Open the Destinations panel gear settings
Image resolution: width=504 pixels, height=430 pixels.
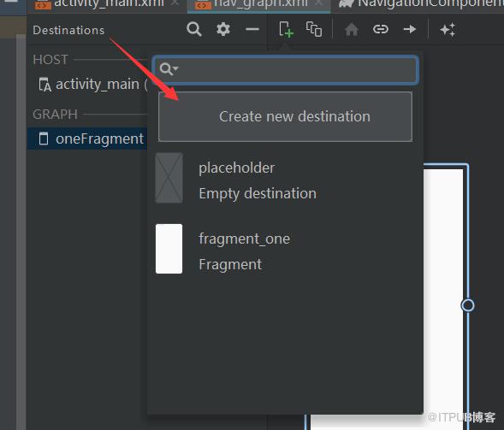point(223,29)
